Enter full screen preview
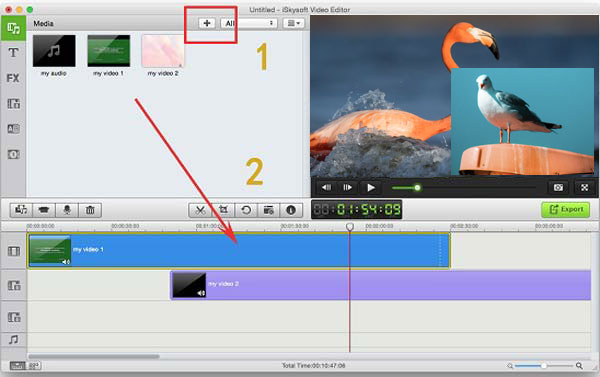This screenshot has width=600, height=377. [x=584, y=188]
